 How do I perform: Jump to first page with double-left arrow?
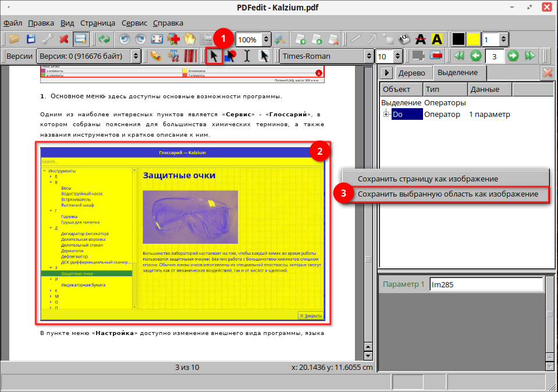(x=459, y=56)
